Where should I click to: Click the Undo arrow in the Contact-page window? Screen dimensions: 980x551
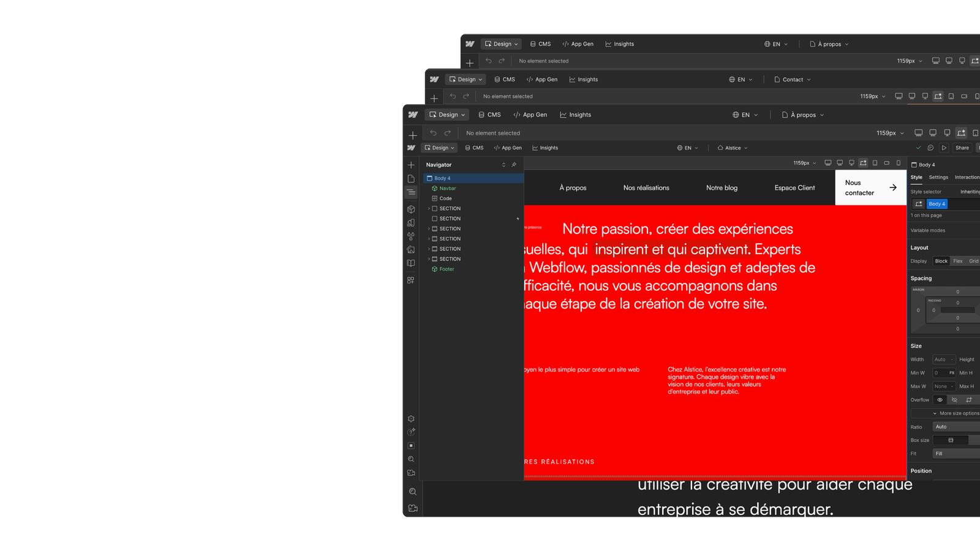(453, 96)
